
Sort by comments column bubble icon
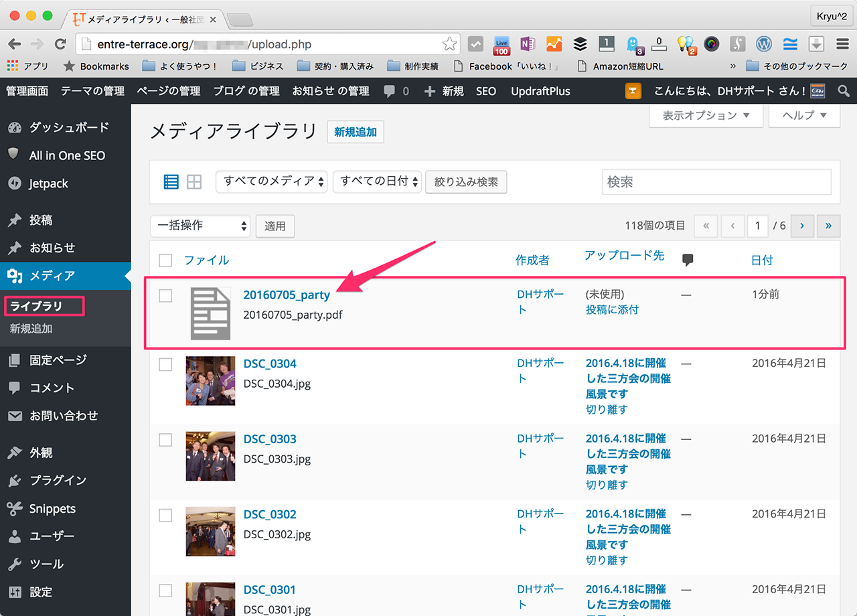point(687,260)
